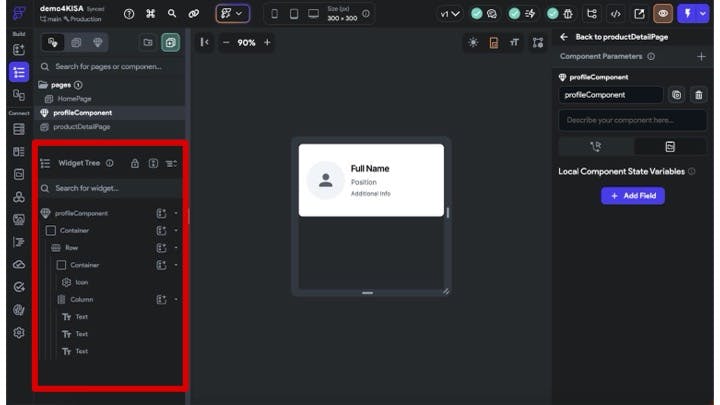Viewport: 720px width, 405px height.
Task: Switch to component tree tab in right panel
Action: tap(596, 146)
